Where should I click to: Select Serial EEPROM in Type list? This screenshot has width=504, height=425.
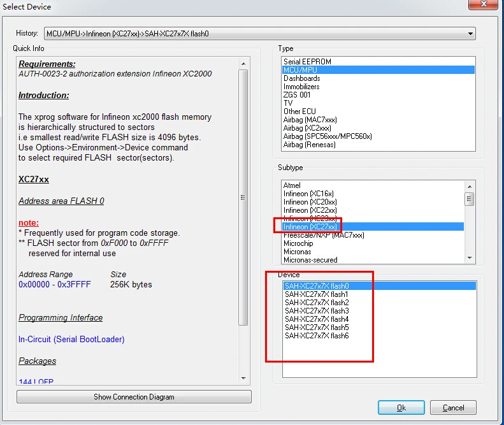click(x=378, y=61)
